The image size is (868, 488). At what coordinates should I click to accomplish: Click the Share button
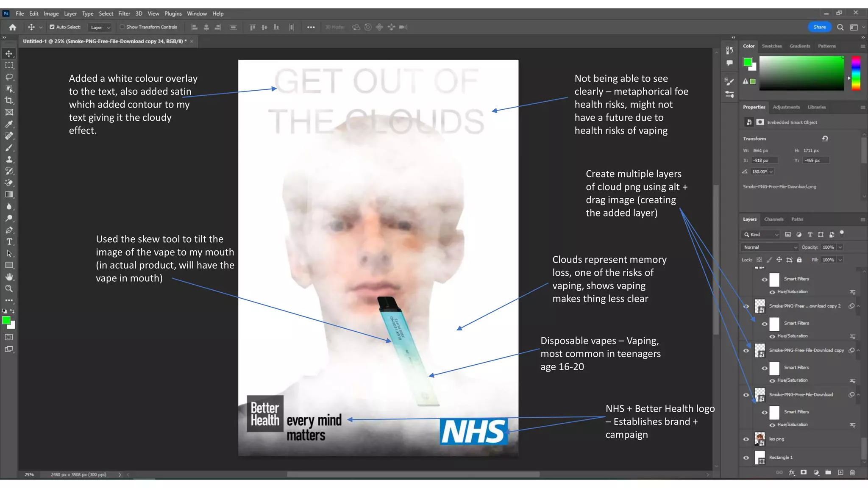[819, 27]
